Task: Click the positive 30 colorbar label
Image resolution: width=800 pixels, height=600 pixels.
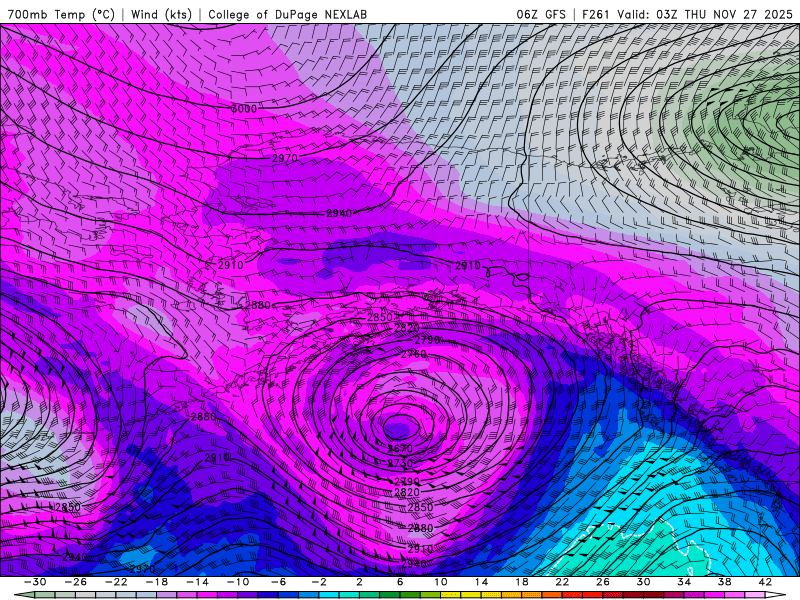Action: 643,582
